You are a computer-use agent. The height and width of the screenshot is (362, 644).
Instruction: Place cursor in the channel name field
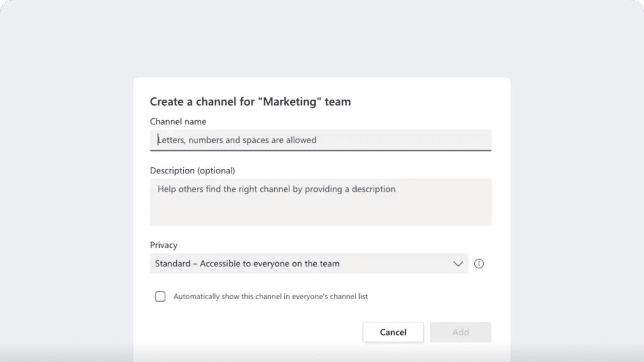[321, 140]
